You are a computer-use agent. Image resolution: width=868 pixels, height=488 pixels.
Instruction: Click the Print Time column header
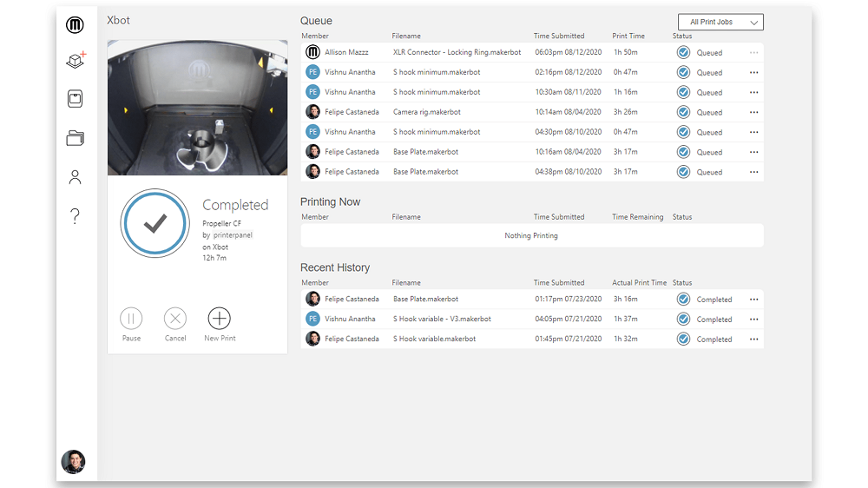point(628,36)
